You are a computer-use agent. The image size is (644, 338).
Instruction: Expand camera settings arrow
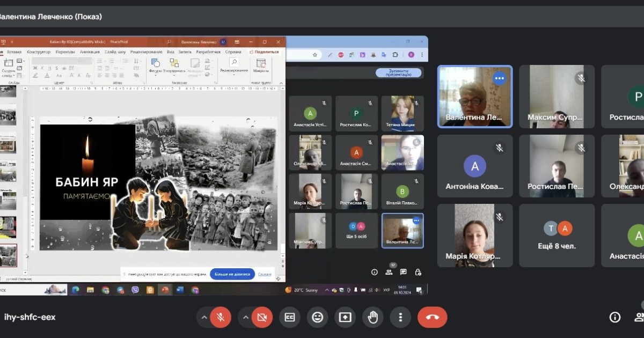246,317
